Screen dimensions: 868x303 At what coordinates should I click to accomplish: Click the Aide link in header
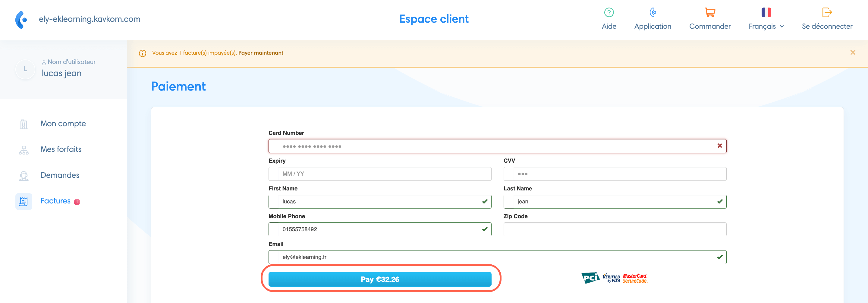point(609,26)
